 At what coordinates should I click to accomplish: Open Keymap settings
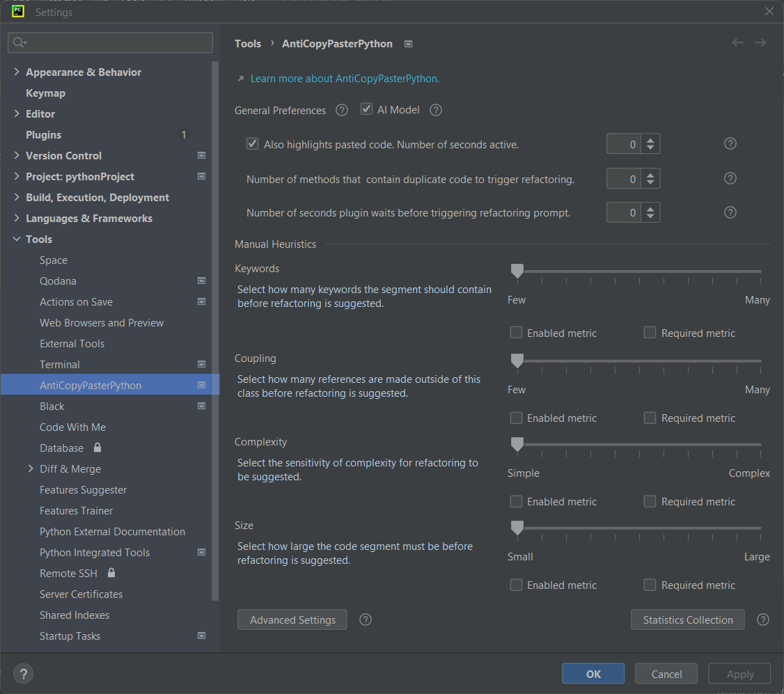click(45, 93)
